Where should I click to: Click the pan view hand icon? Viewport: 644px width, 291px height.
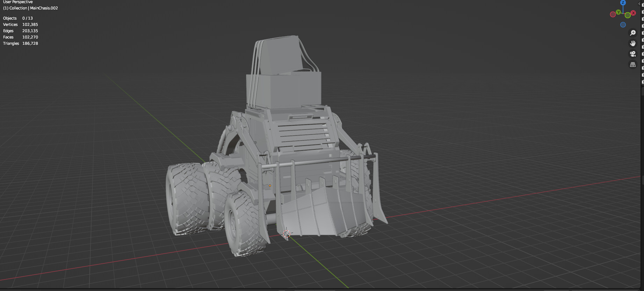pos(633,43)
